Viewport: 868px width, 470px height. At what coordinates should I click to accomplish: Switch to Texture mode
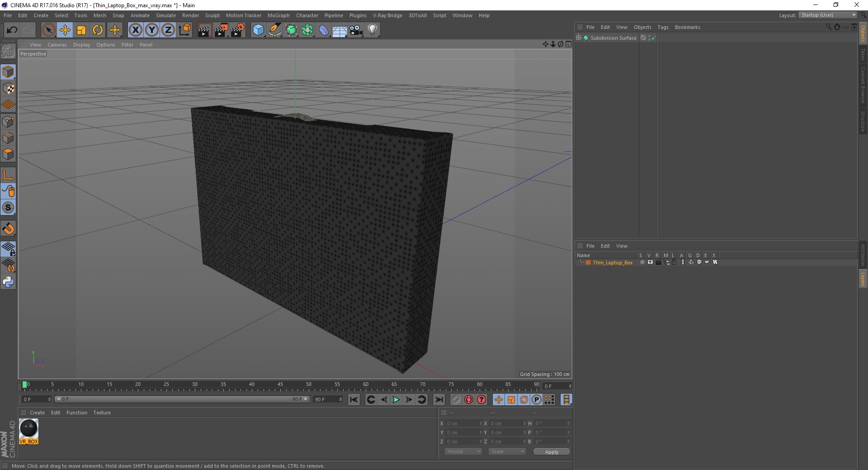8,88
